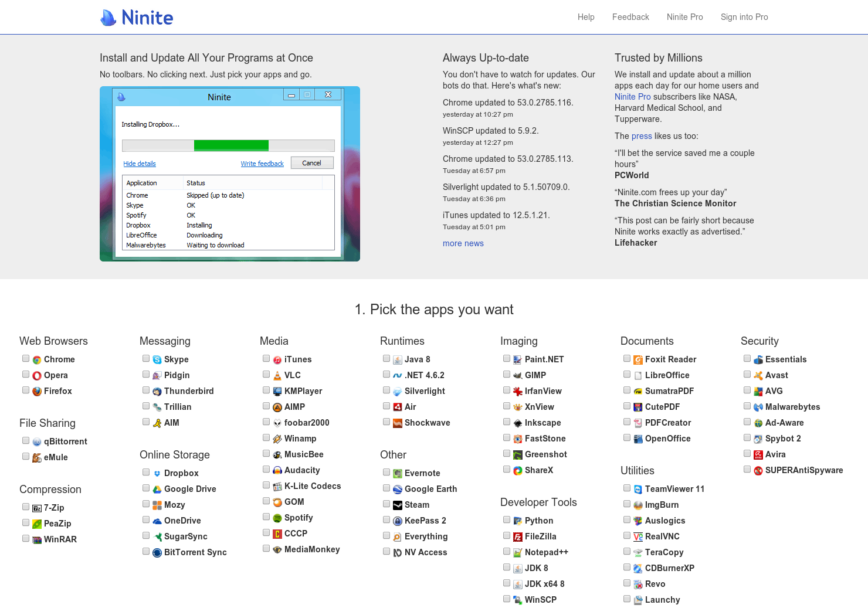
Task: Click the Inkscape icon
Action: 518,423
